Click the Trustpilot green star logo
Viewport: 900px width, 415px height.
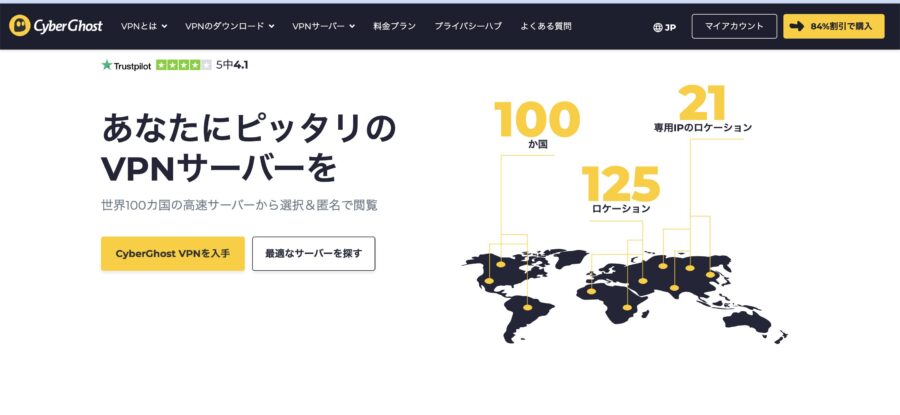(x=107, y=65)
